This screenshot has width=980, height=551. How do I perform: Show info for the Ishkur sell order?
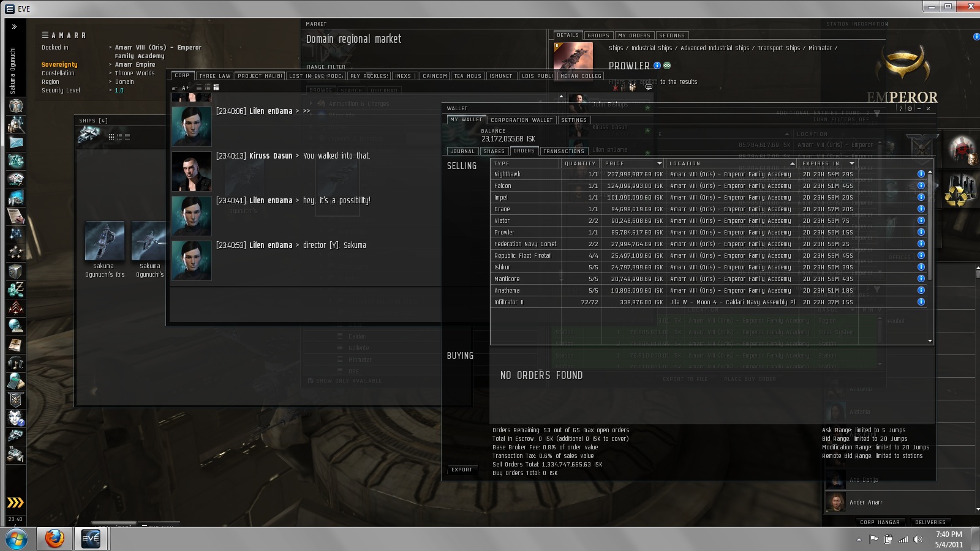pos(921,267)
